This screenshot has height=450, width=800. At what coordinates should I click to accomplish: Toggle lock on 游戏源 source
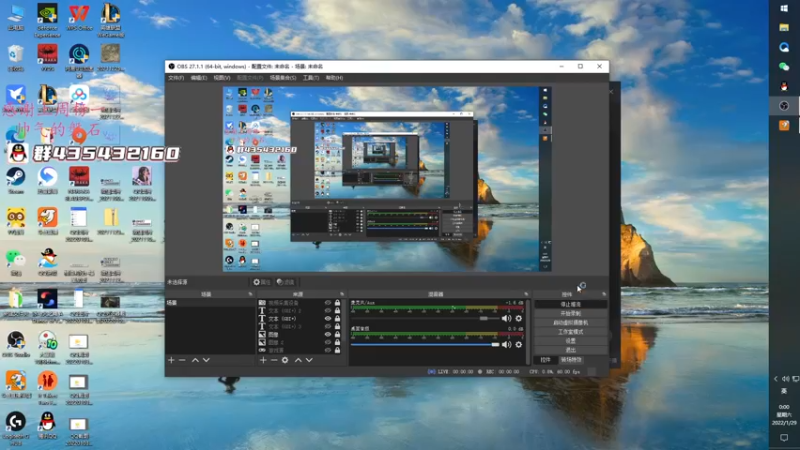click(337, 350)
